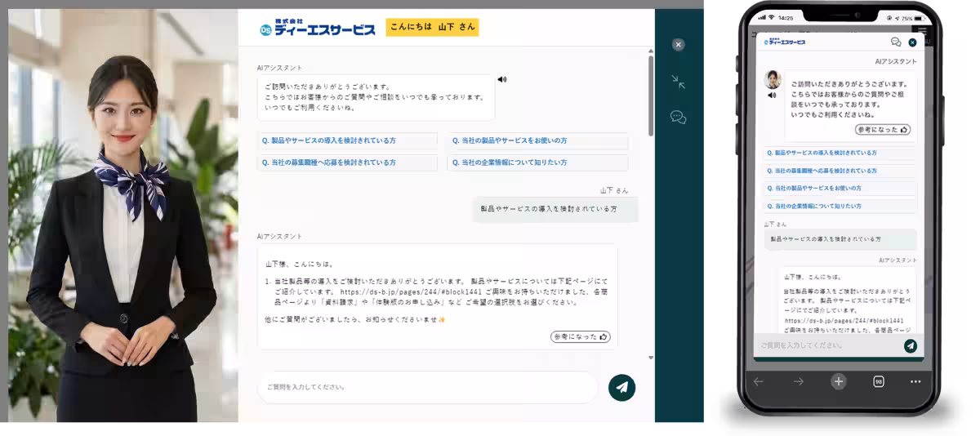Click the phone chat question input field
Viewport: 980px width, 436px height.
[827, 345]
